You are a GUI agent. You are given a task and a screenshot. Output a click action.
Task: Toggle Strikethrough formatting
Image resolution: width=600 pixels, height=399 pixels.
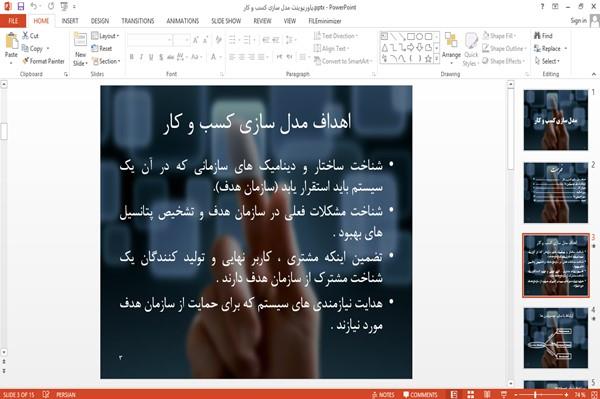click(x=171, y=57)
